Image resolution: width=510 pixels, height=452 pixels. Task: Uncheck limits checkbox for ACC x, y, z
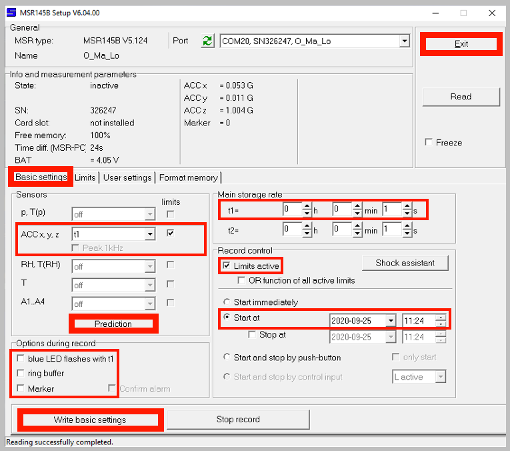pos(170,233)
